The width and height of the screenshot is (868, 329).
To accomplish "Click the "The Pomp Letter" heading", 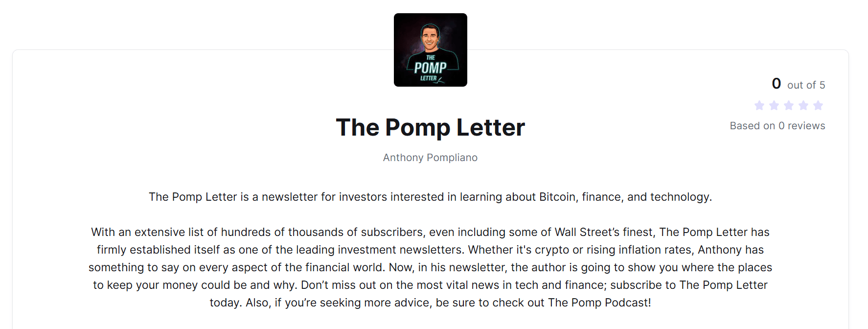I will tap(430, 128).
